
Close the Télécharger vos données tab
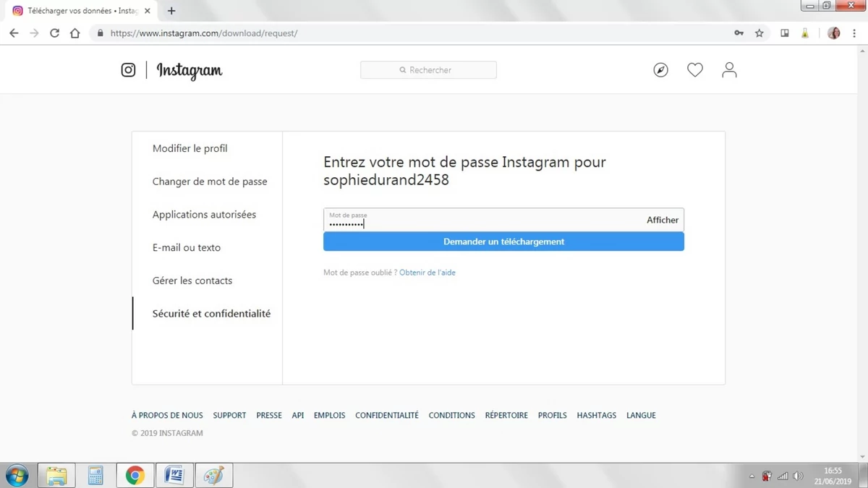[x=148, y=11]
